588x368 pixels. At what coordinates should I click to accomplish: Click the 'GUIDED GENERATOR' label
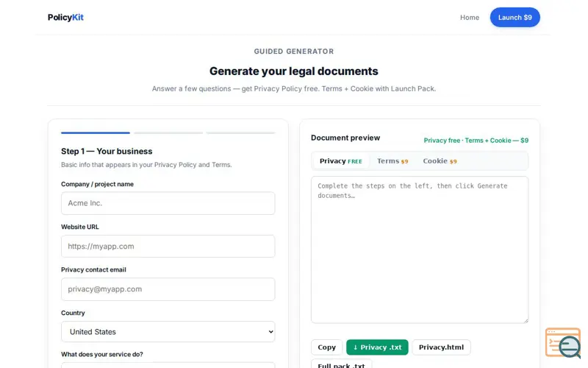click(293, 52)
